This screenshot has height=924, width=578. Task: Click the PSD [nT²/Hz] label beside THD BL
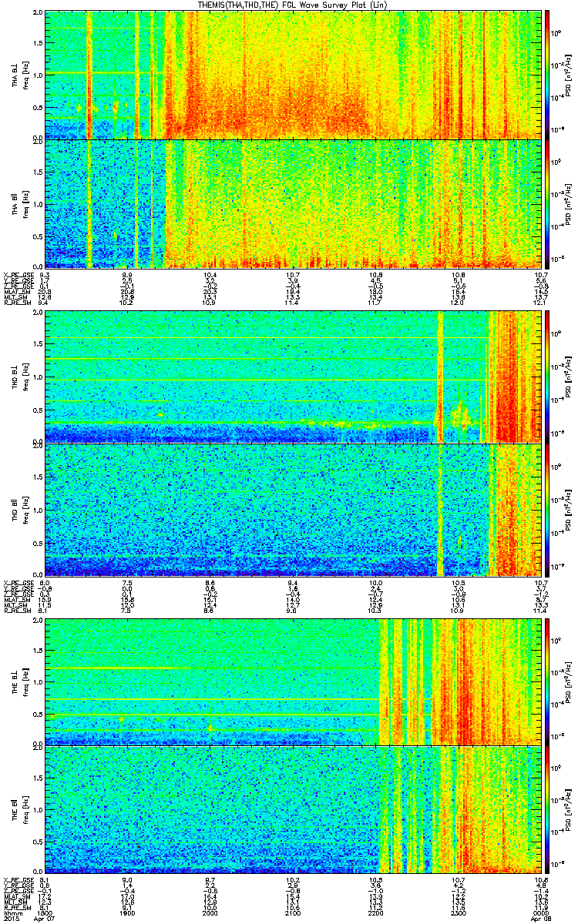tap(570, 377)
